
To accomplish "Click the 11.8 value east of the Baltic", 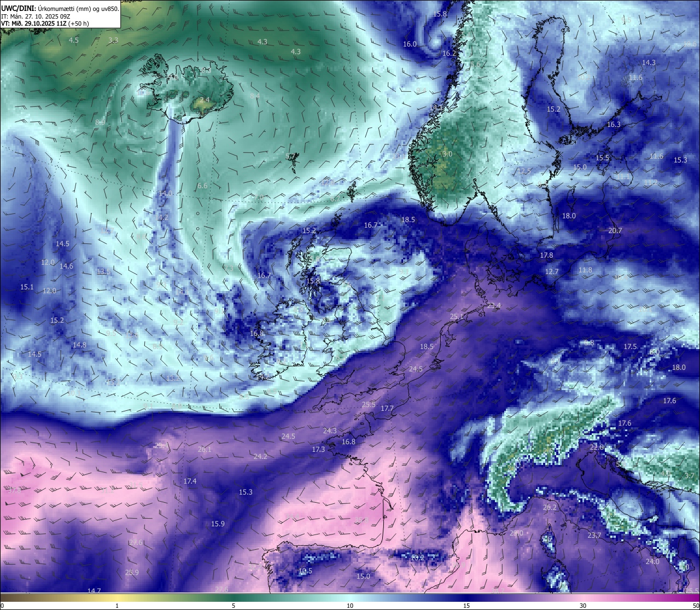I will pyautogui.click(x=585, y=270).
